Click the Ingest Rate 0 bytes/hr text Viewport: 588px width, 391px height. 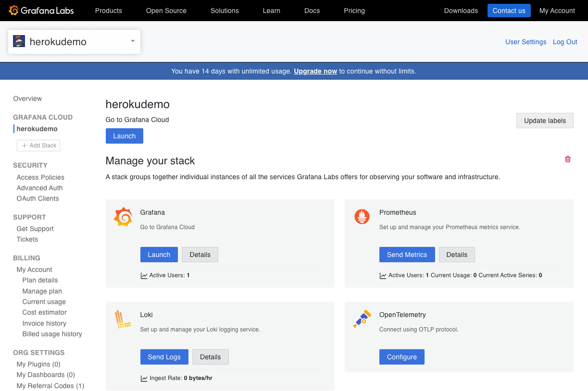click(181, 378)
